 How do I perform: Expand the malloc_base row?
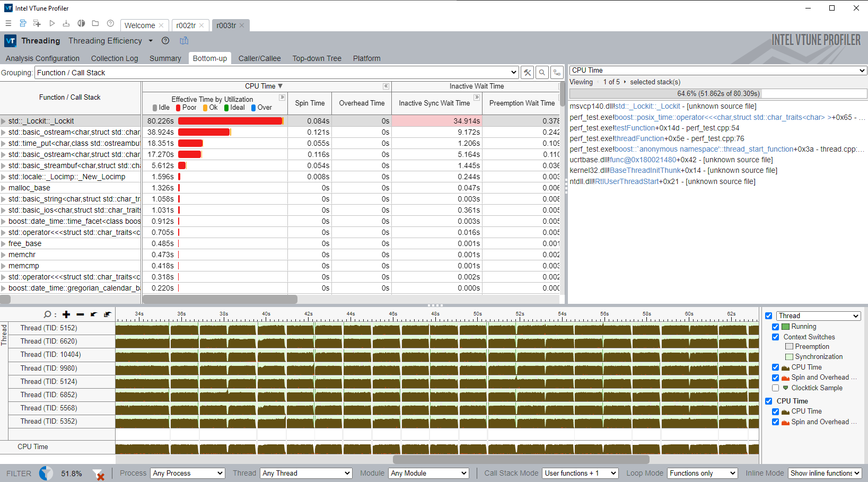(x=4, y=188)
